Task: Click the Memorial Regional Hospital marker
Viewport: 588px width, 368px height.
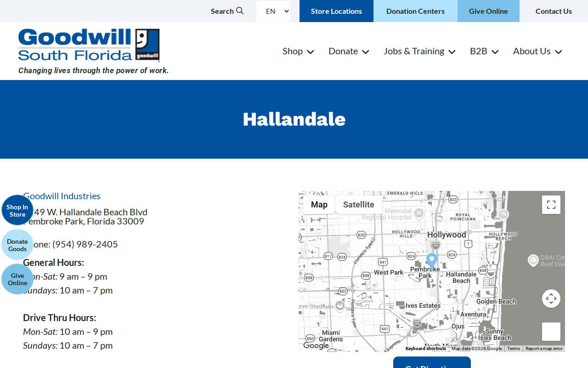Action: 418,213
